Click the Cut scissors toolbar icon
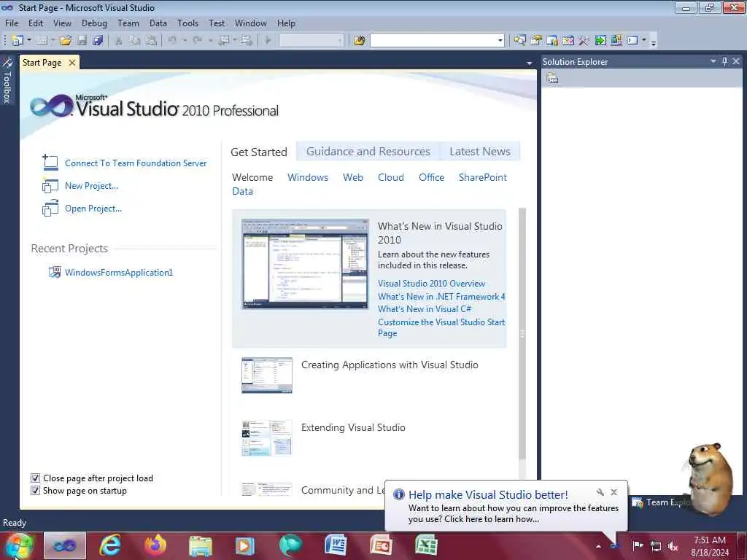This screenshot has width=747, height=560. [119, 41]
